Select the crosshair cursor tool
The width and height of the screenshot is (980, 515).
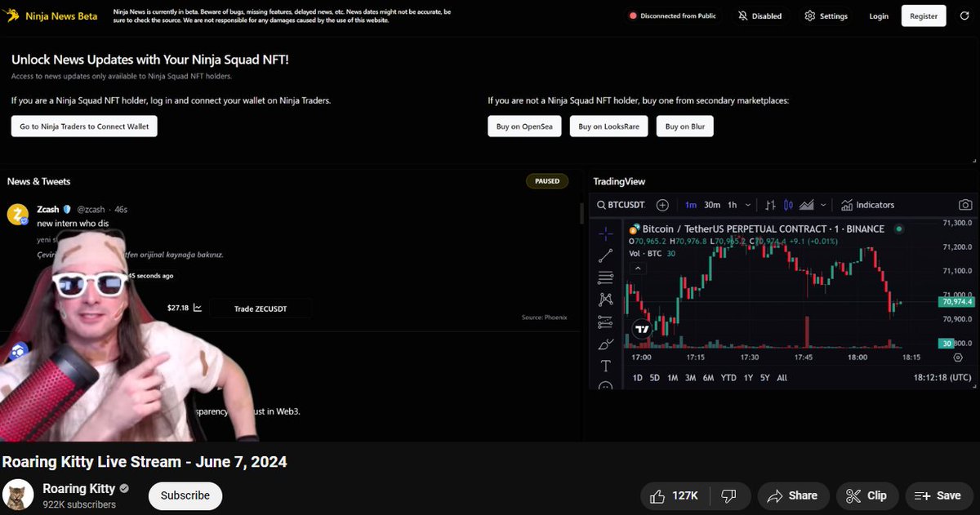pyautogui.click(x=605, y=233)
